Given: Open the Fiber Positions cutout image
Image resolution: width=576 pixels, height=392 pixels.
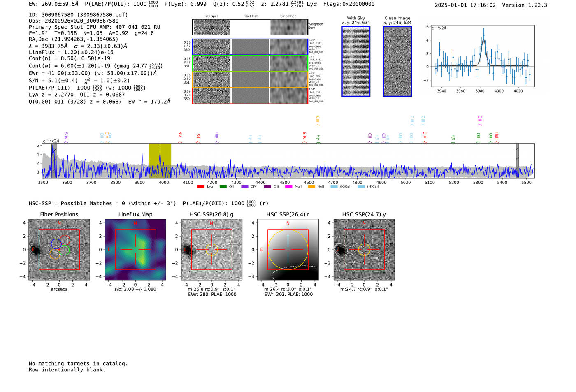Looking at the screenshot, I should 59,250.
